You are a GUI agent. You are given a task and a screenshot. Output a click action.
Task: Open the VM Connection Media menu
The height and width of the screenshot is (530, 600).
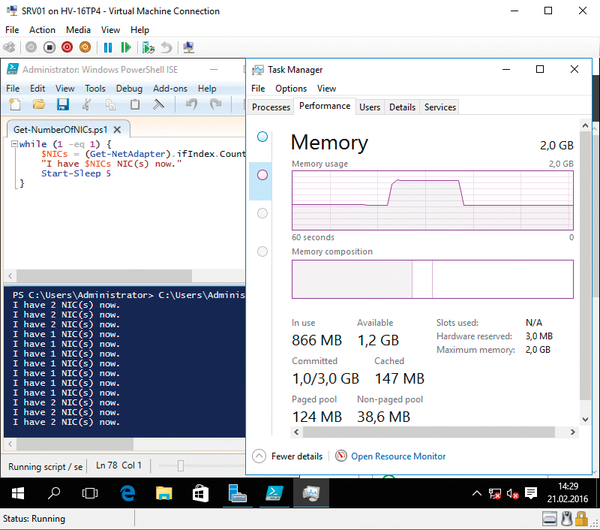tap(78, 30)
